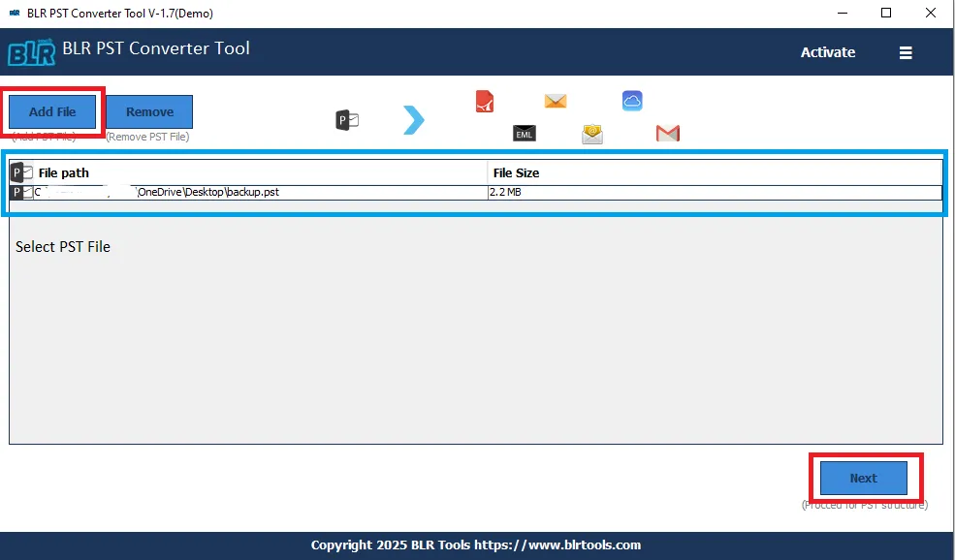Select the red PDF format icon
Screen dimensions: 955x560
point(485,101)
